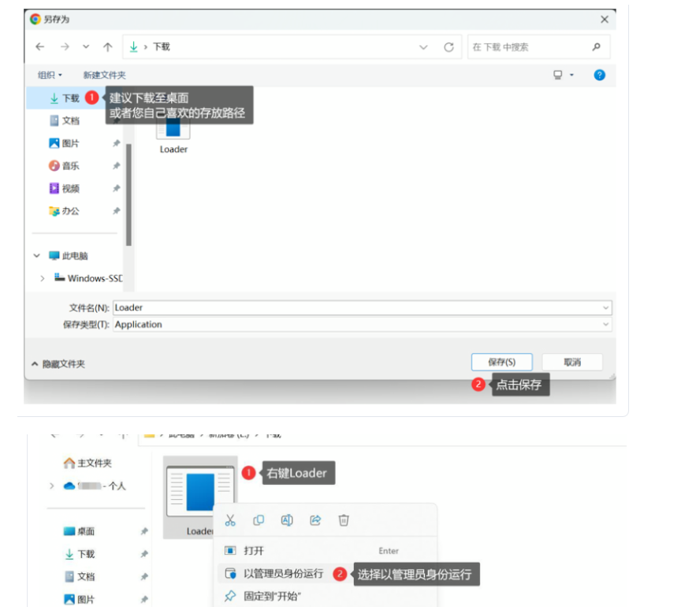Screen dimensions: 700x607
Task: Click the Copy icon in context menu
Action: [259, 520]
